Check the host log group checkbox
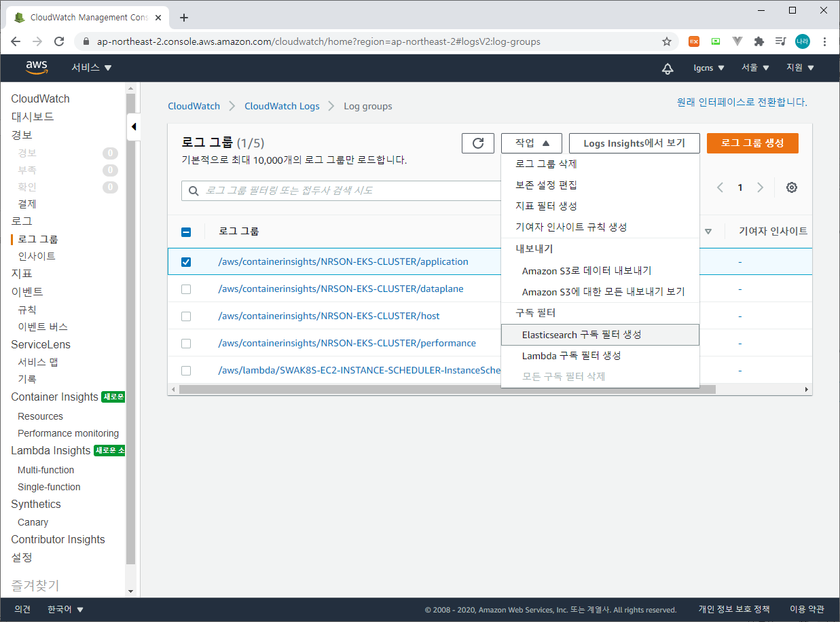Viewport: 840px width, 622px height. click(x=186, y=316)
